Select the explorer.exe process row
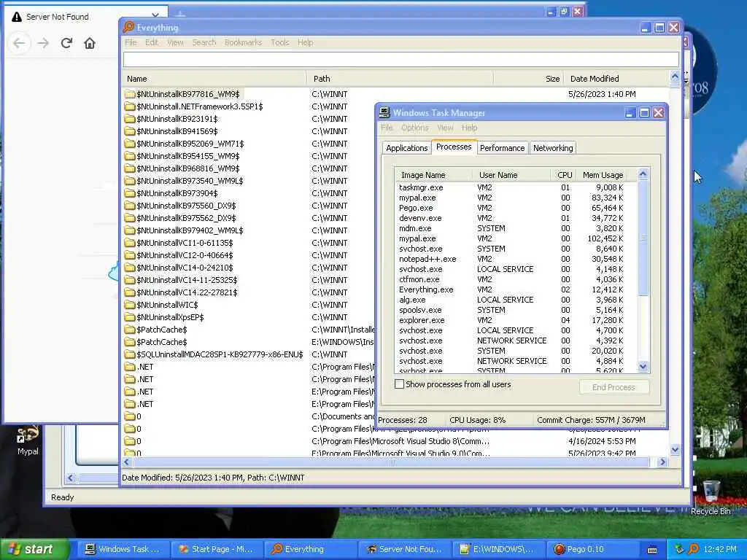Image resolution: width=747 pixels, height=560 pixels. pyautogui.click(x=516, y=320)
